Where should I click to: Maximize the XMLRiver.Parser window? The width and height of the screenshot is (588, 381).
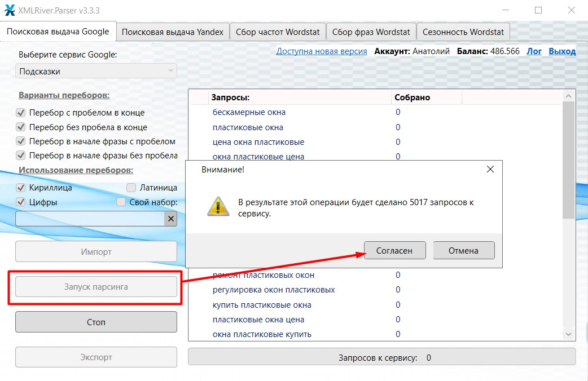538,10
